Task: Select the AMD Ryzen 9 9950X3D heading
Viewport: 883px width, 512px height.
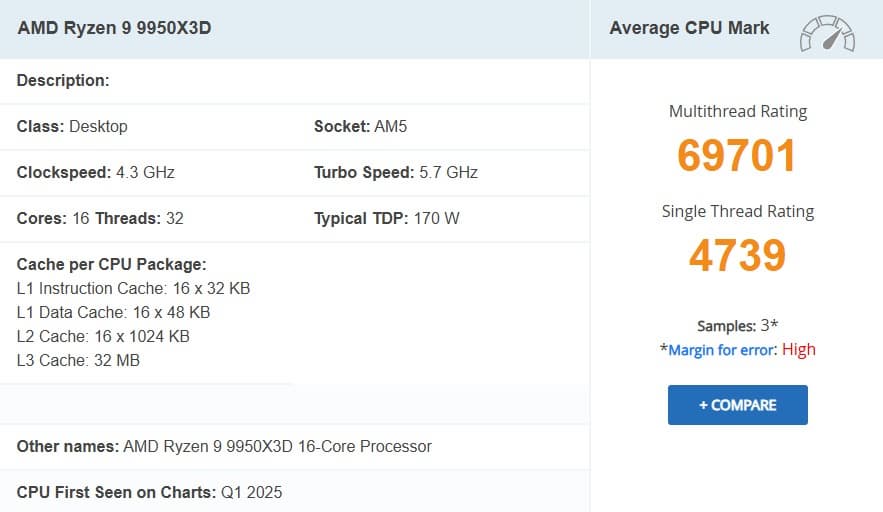Action: coord(114,28)
